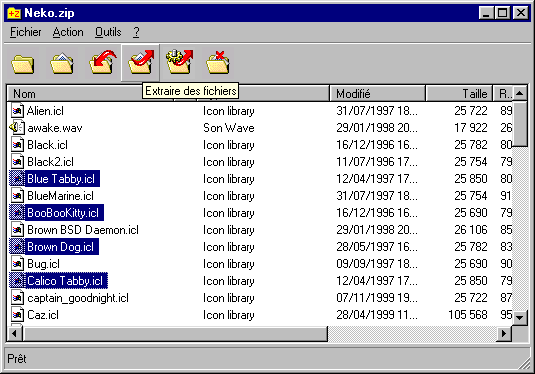Select the file name awake.wav
The width and height of the screenshot is (535, 374).
point(55,128)
